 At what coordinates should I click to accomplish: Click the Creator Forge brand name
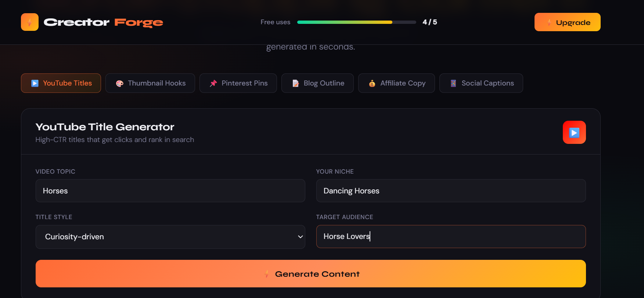pyautogui.click(x=103, y=22)
